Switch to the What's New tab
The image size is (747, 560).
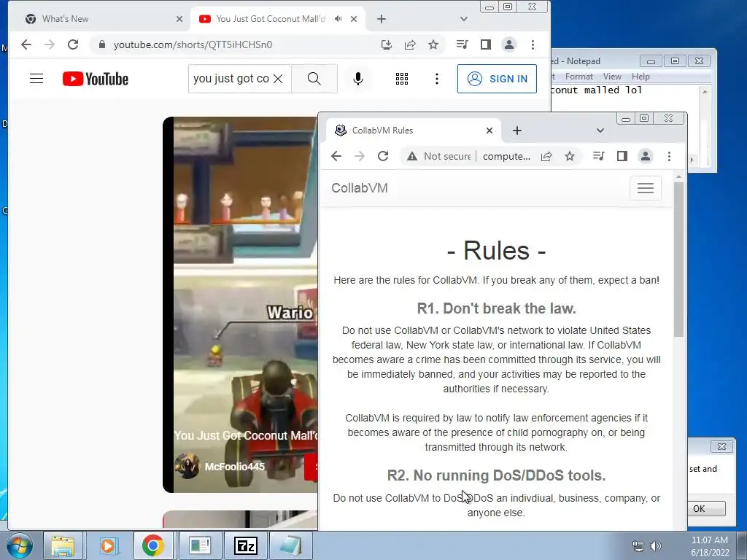pyautogui.click(x=101, y=19)
